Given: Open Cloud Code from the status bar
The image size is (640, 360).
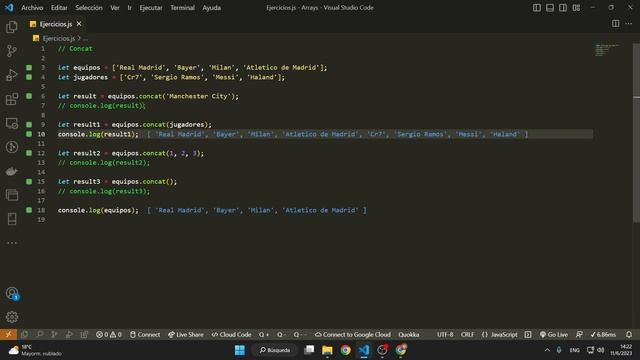Looking at the screenshot, I should [231, 334].
